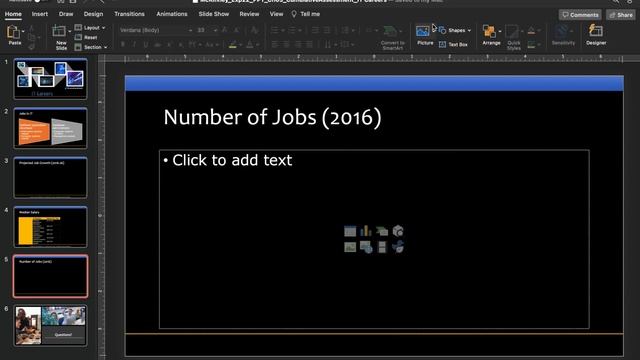Click the Shape Fill color button
Viewport: 640px width, 360px height.
tap(531, 31)
